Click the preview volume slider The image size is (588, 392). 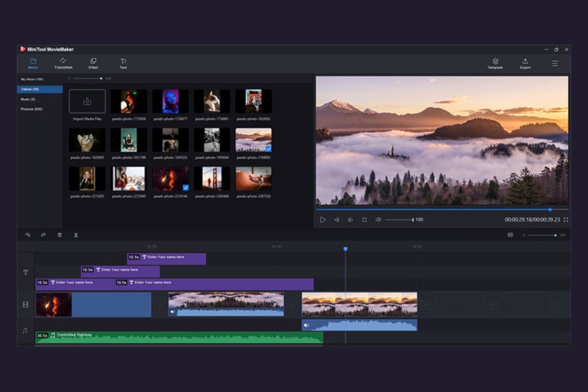coord(399,220)
